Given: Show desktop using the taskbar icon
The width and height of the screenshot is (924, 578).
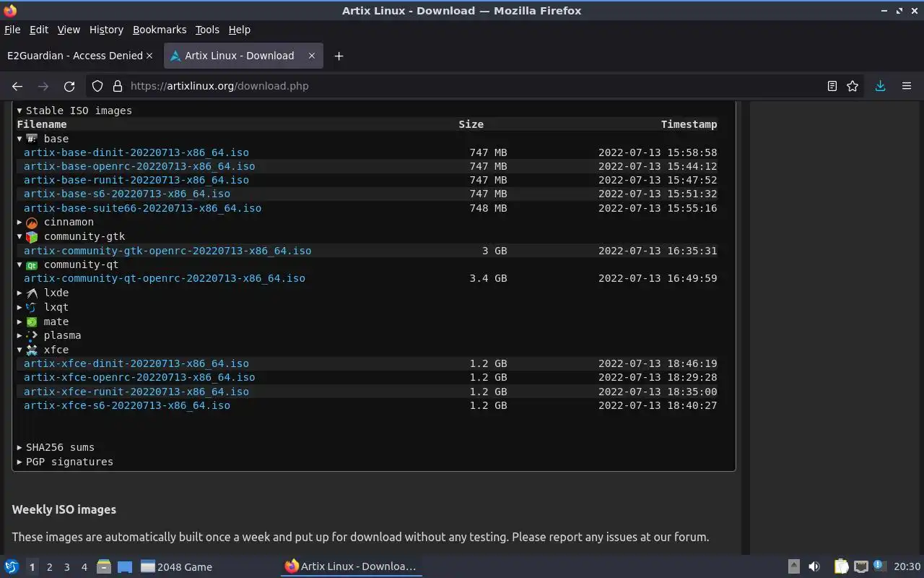Looking at the screenshot, I should coord(124,566).
